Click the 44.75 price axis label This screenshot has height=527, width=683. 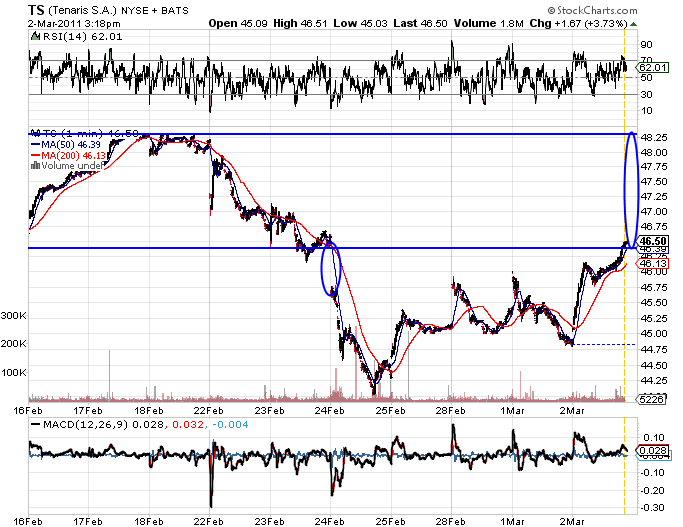click(654, 350)
